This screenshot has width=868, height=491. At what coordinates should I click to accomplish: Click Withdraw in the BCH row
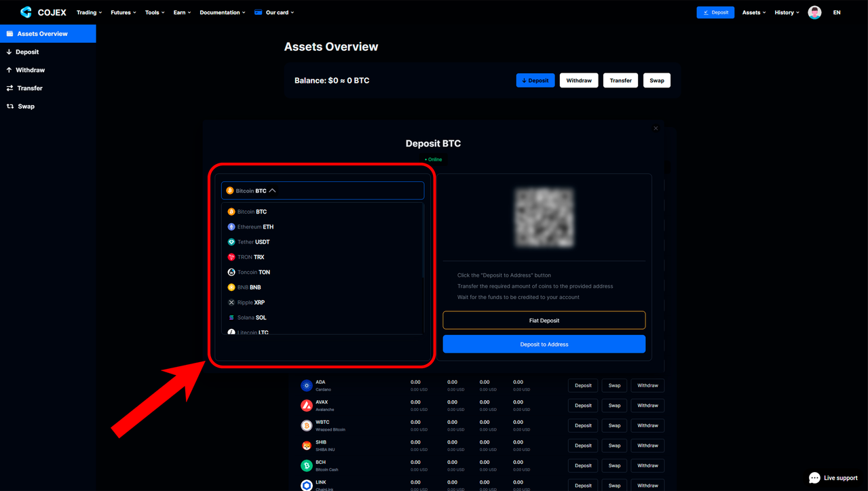point(647,466)
